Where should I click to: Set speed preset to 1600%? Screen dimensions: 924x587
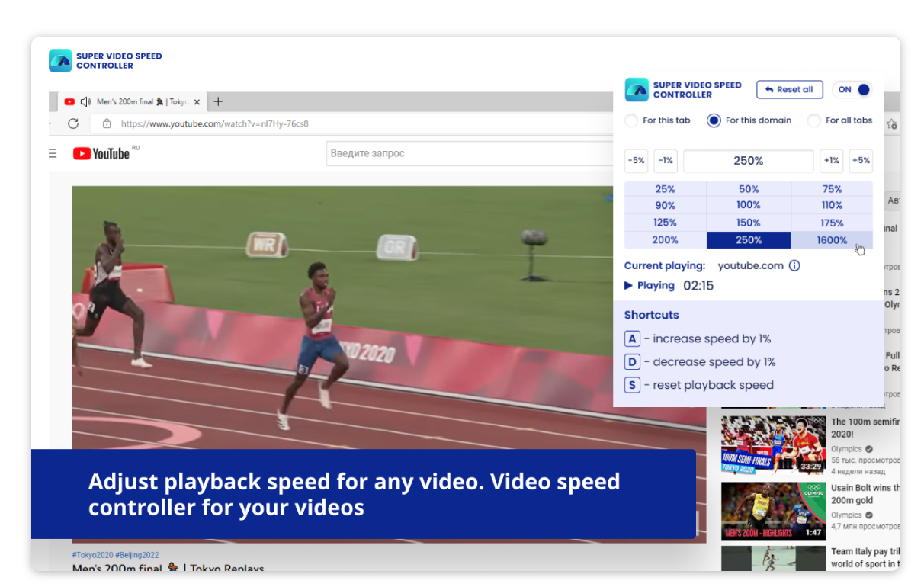click(833, 240)
